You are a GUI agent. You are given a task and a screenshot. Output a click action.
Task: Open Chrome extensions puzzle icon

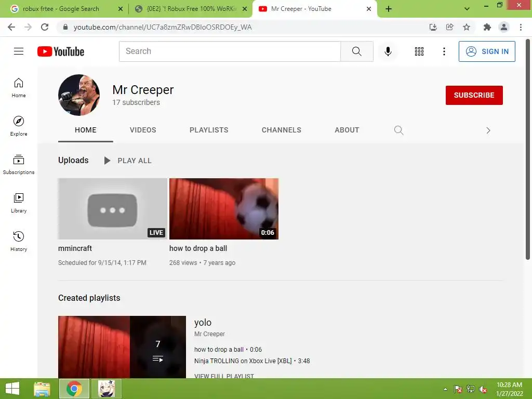pos(487,27)
